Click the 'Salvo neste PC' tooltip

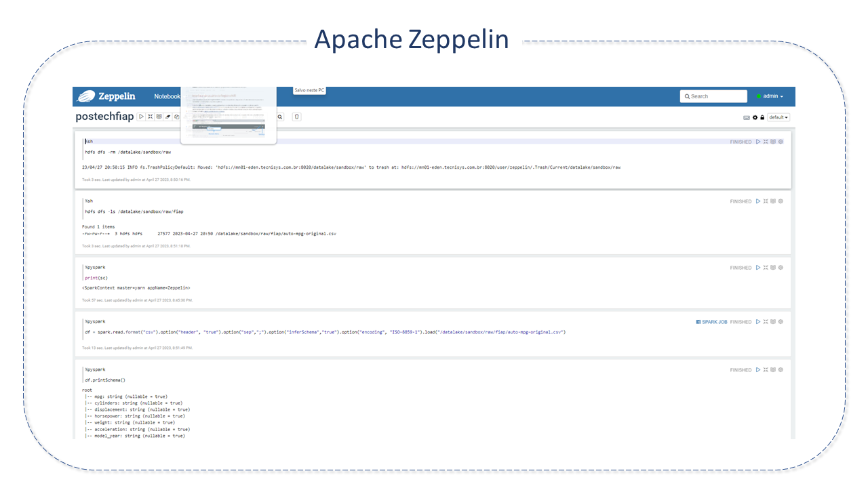309,90
